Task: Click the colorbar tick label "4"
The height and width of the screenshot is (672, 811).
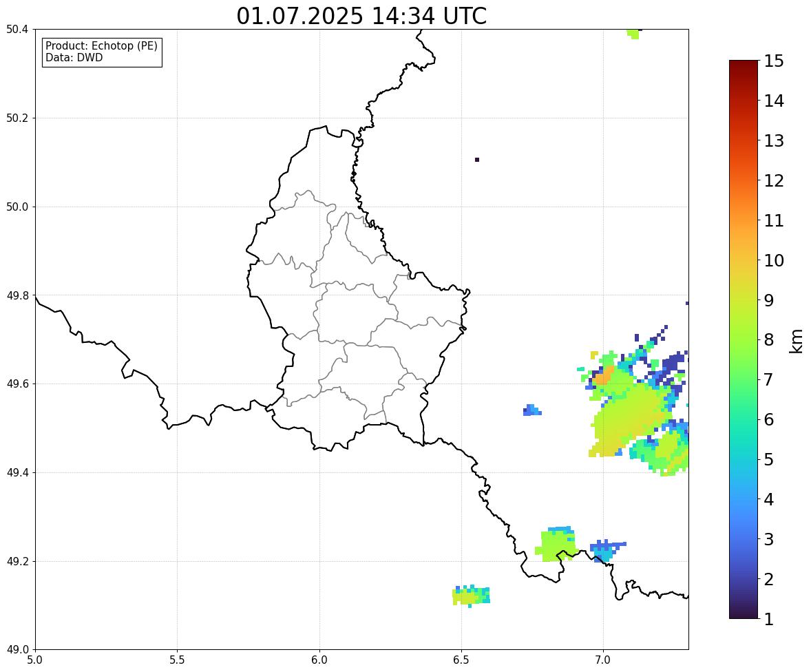Action: (768, 499)
